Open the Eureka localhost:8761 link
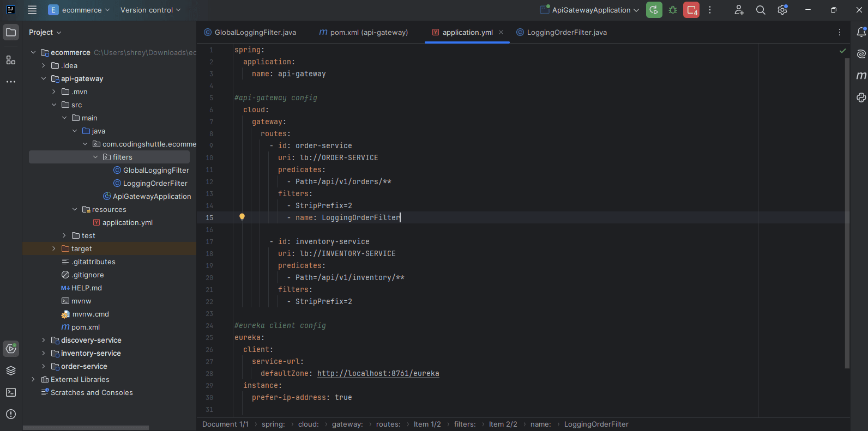 [x=378, y=373]
